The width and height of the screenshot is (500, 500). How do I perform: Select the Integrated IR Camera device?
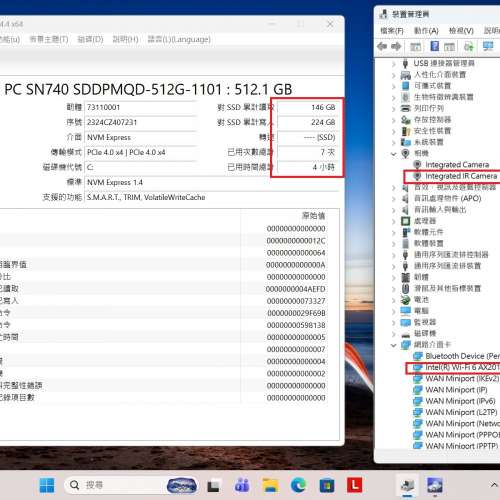click(x=461, y=176)
